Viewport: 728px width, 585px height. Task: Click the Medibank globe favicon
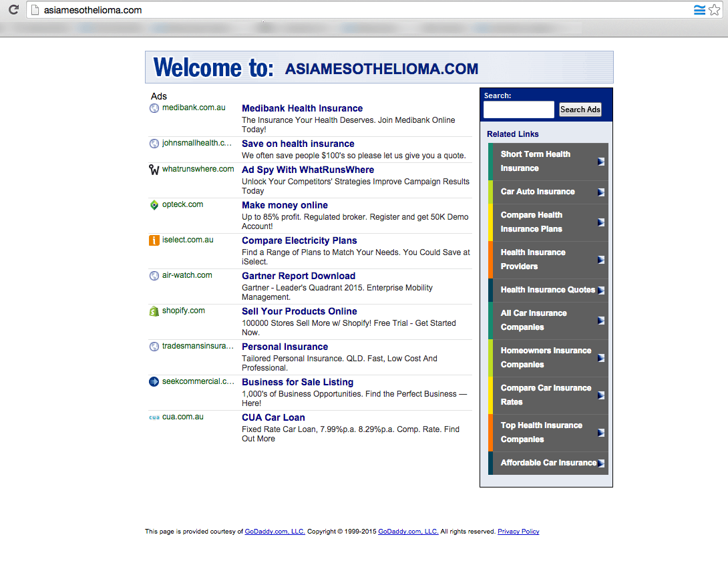point(154,108)
